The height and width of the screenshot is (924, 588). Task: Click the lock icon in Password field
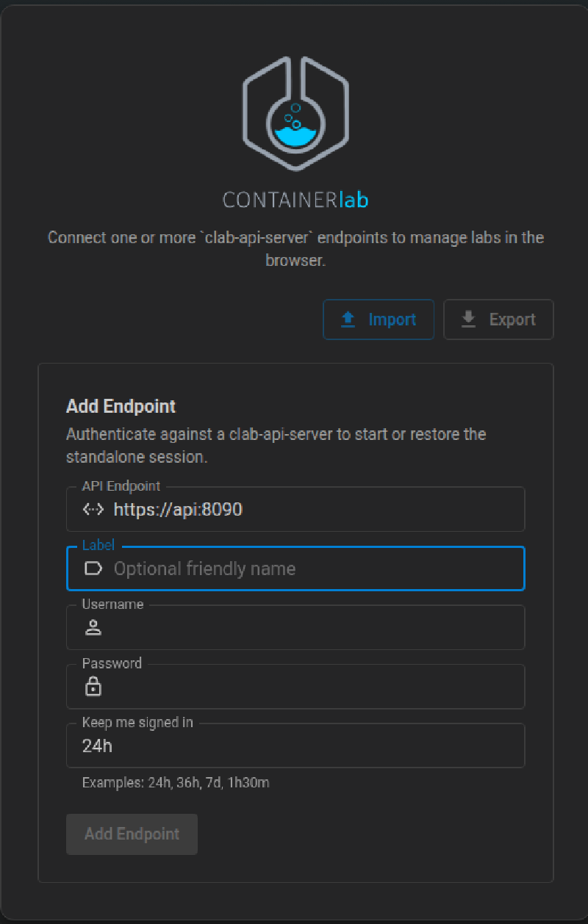pos(93,686)
